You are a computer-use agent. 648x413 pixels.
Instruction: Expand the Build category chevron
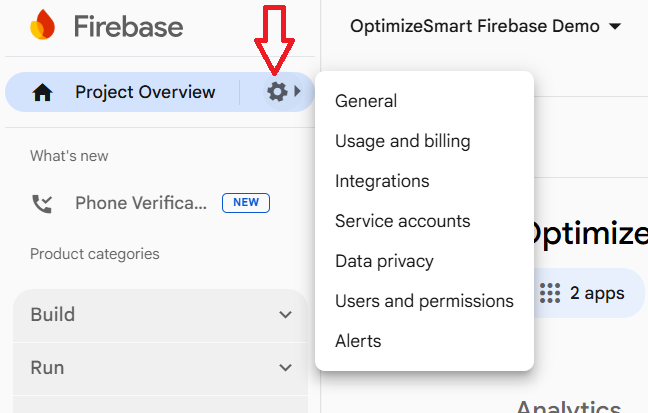click(x=285, y=315)
